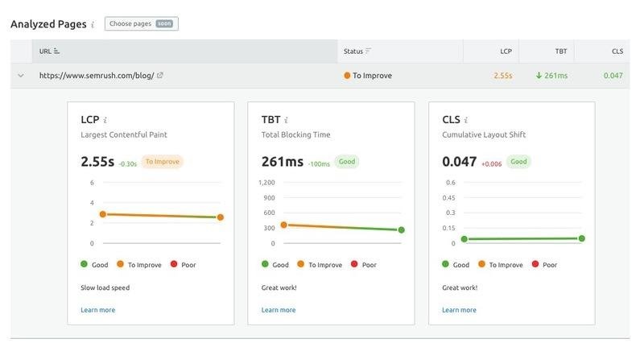Image resolution: width=644 pixels, height=343 pixels.
Task: Click the +0.006 change in CLS card
Action: coord(492,164)
